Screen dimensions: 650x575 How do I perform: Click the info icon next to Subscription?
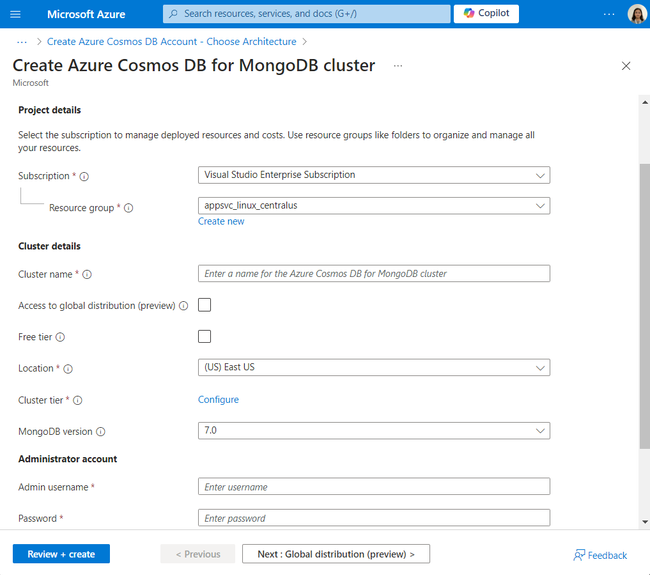(84, 176)
